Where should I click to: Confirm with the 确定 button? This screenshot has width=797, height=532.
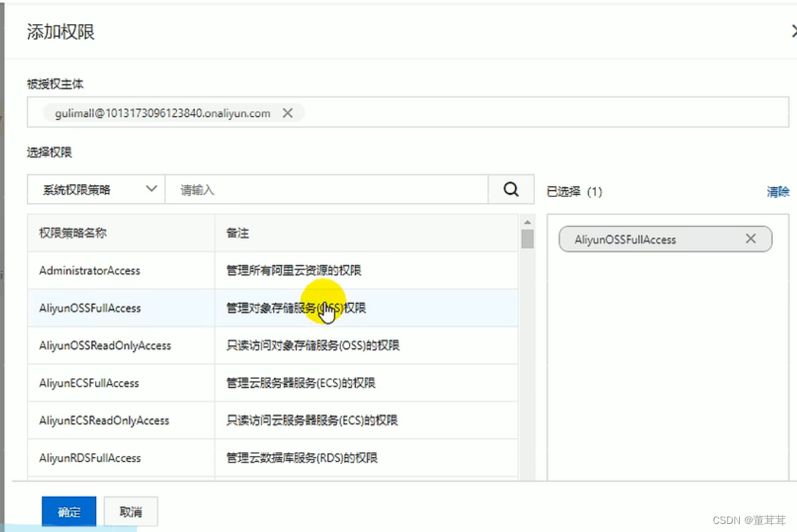coord(69,512)
